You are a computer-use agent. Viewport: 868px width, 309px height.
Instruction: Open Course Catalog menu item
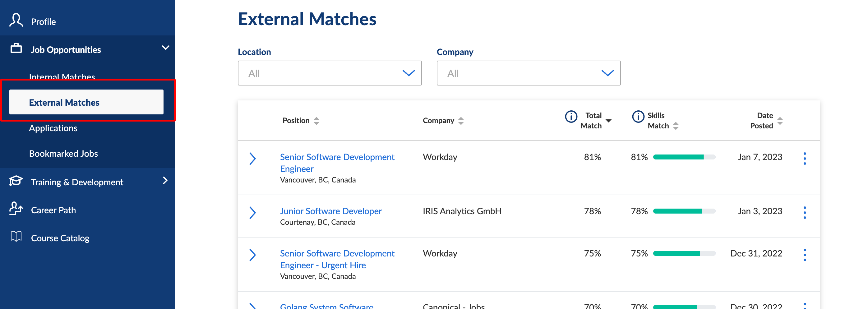tap(60, 238)
